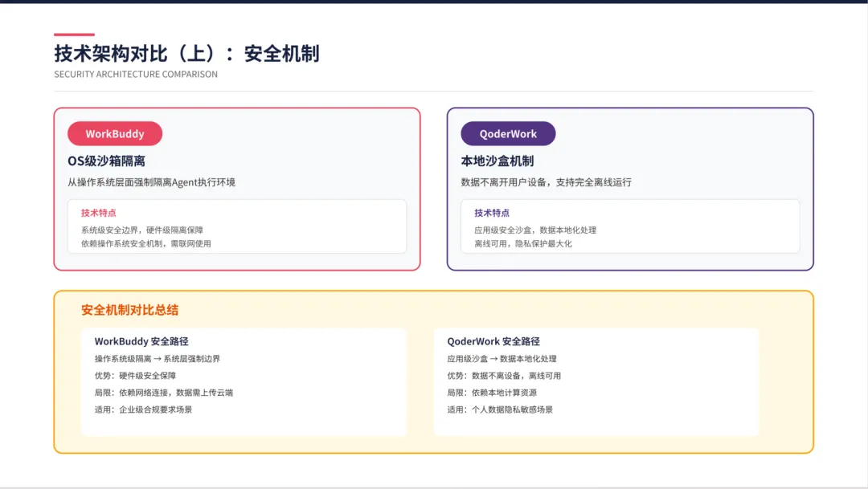868x489 pixels.
Task: Click the heading 本地沙盒机制
Action: coord(497,161)
